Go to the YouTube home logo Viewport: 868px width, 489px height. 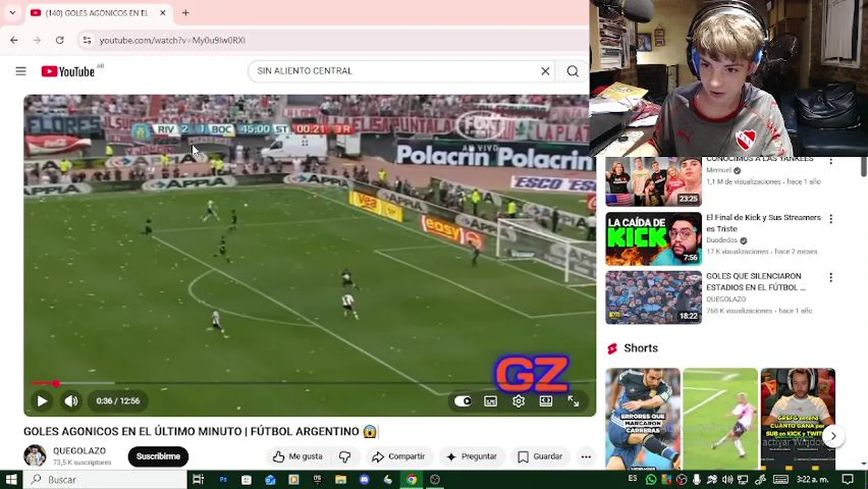[x=68, y=71]
